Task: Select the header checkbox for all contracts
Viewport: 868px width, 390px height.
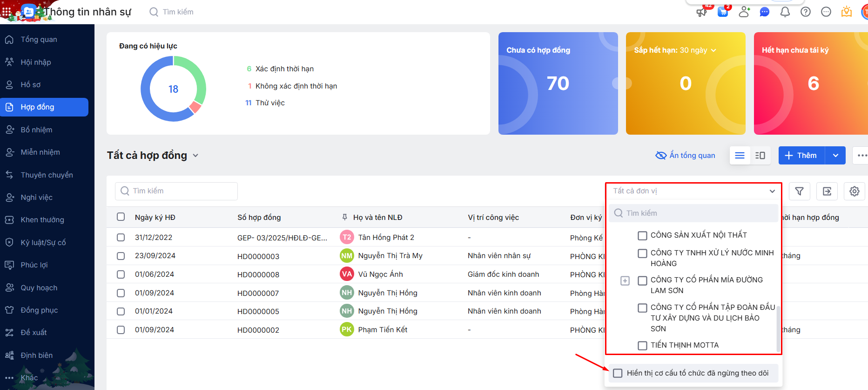Action: pyautogui.click(x=121, y=217)
